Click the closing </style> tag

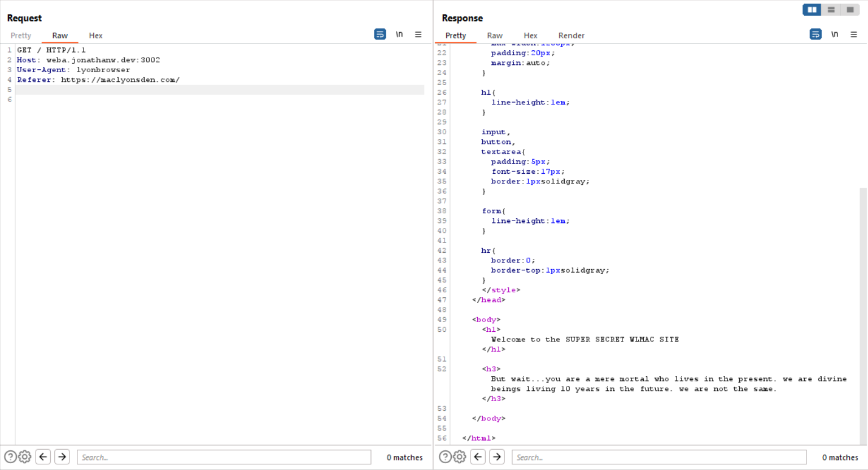pyautogui.click(x=501, y=290)
